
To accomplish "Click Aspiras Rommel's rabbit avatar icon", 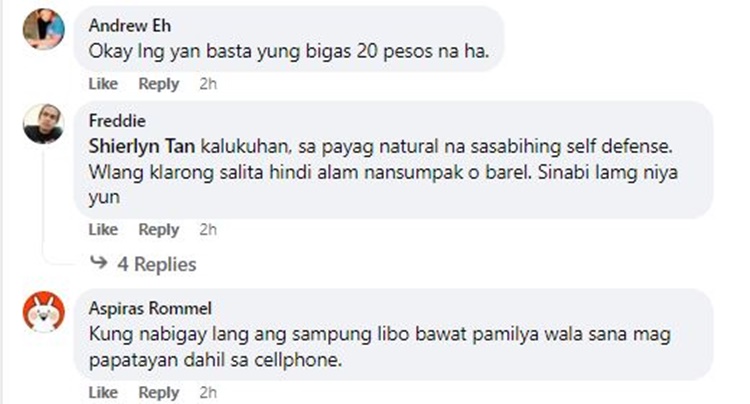I will (44, 311).
